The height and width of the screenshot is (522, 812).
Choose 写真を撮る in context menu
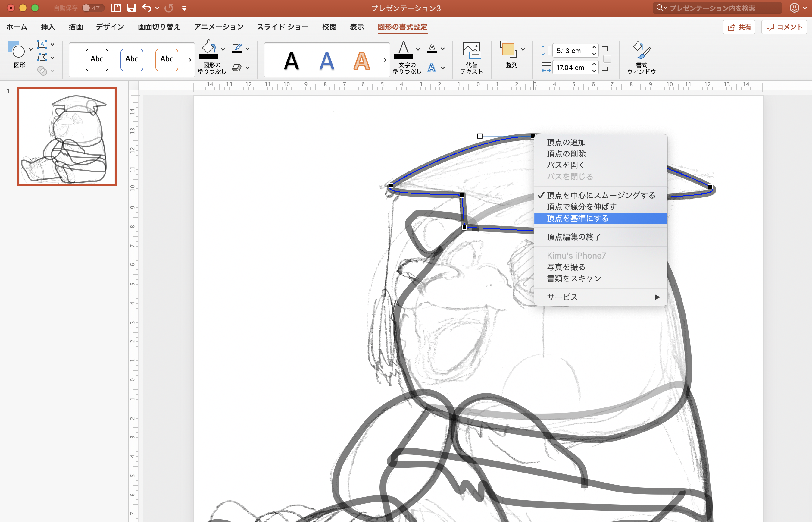click(x=601, y=267)
